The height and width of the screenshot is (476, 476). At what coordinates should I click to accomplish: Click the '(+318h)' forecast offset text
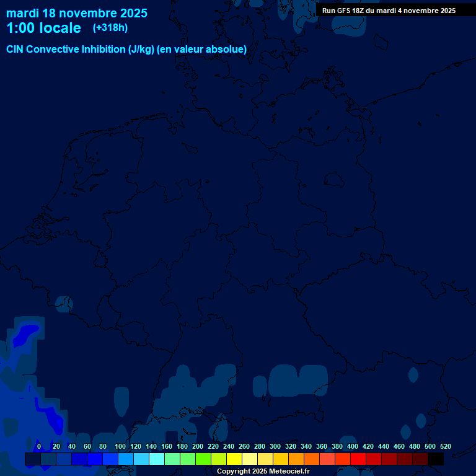110,28
